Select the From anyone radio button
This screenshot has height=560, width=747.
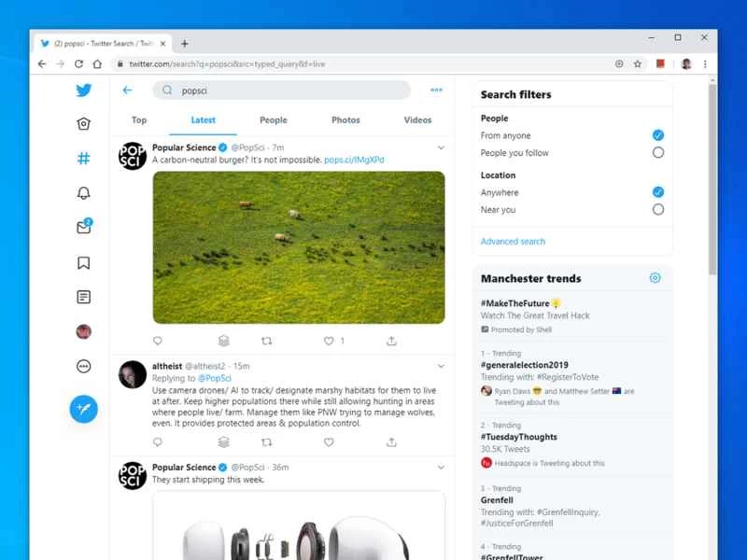coord(656,134)
